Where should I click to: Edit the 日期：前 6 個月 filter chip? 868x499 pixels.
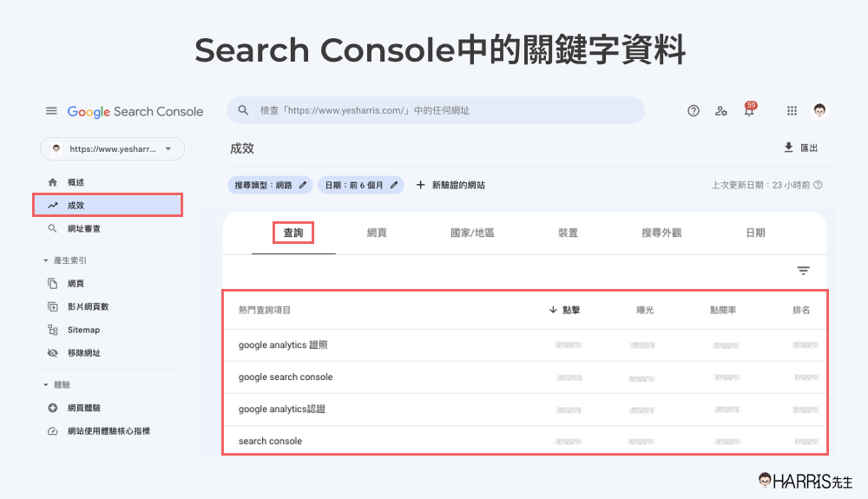coord(361,186)
